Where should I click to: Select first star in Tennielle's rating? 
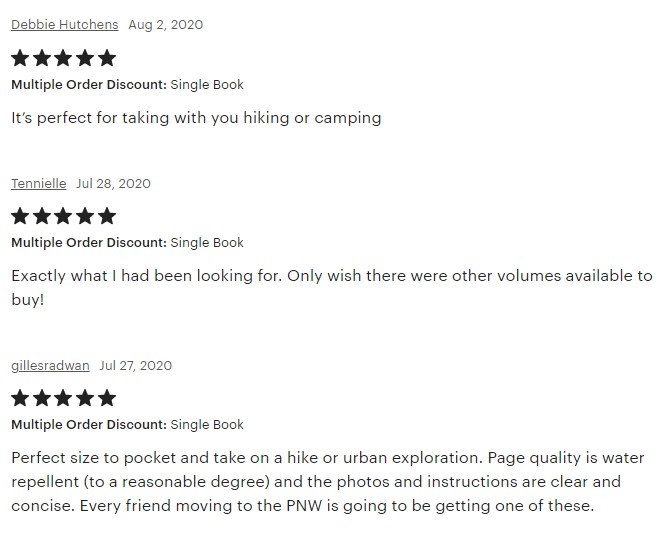[21, 216]
